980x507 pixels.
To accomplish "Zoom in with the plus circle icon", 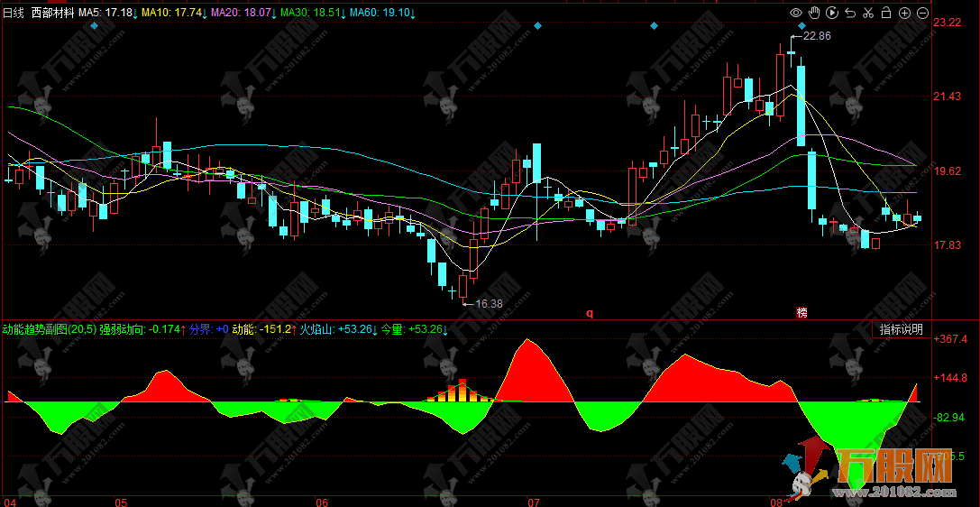I will 904,13.
